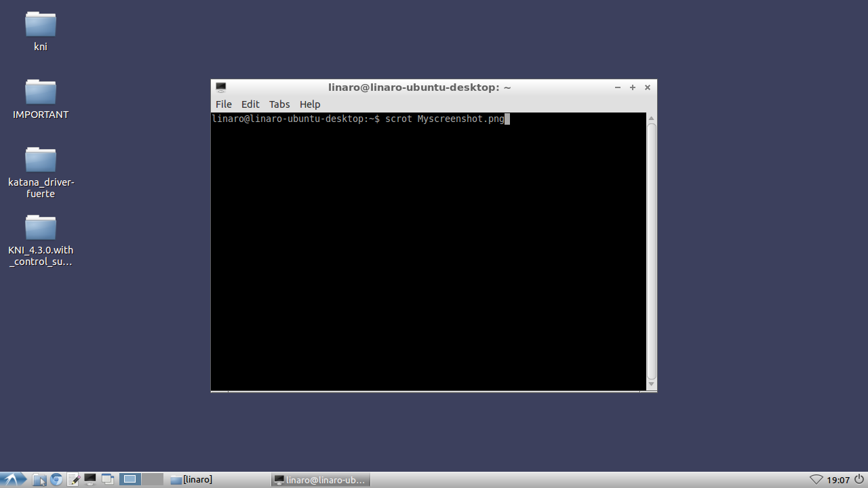Click the terminal window icon in titlebar
The height and width of the screenshot is (488, 868).
coord(221,87)
